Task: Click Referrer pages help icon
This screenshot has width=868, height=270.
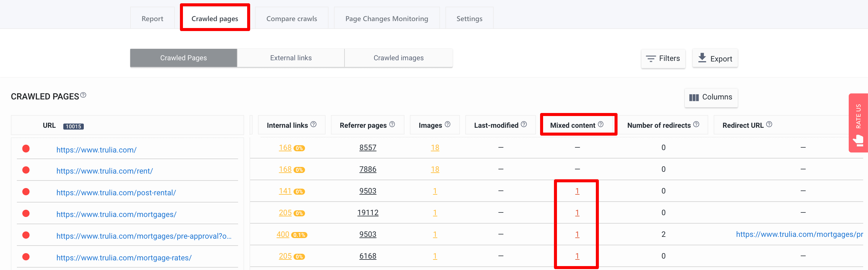Action: click(x=392, y=124)
